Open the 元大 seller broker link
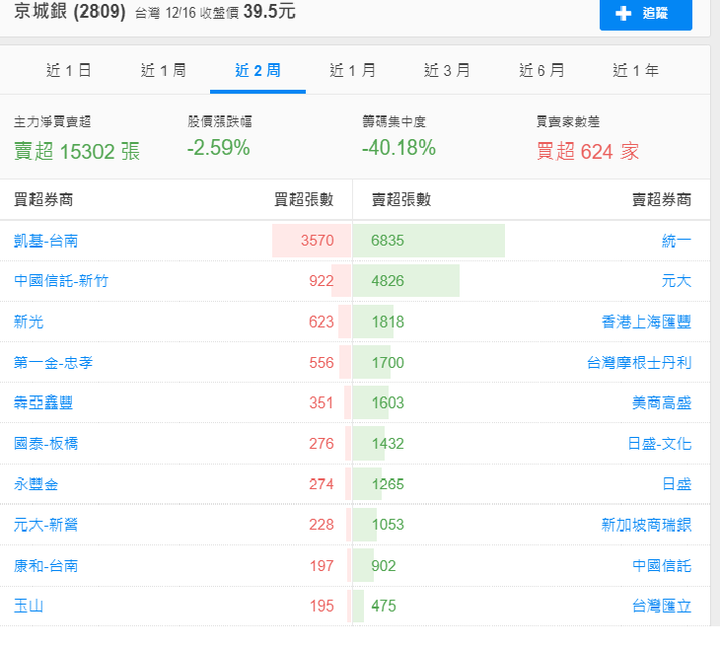Image resolution: width=720 pixels, height=647 pixels. pos(676,281)
